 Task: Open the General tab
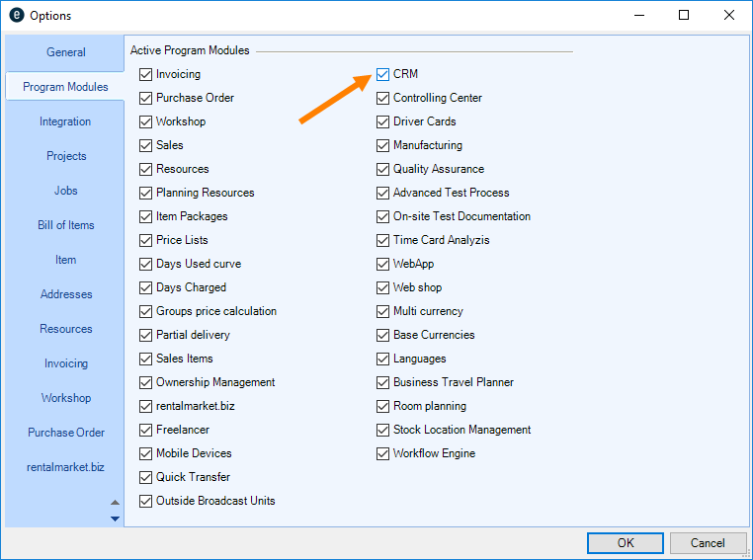pyautogui.click(x=65, y=52)
